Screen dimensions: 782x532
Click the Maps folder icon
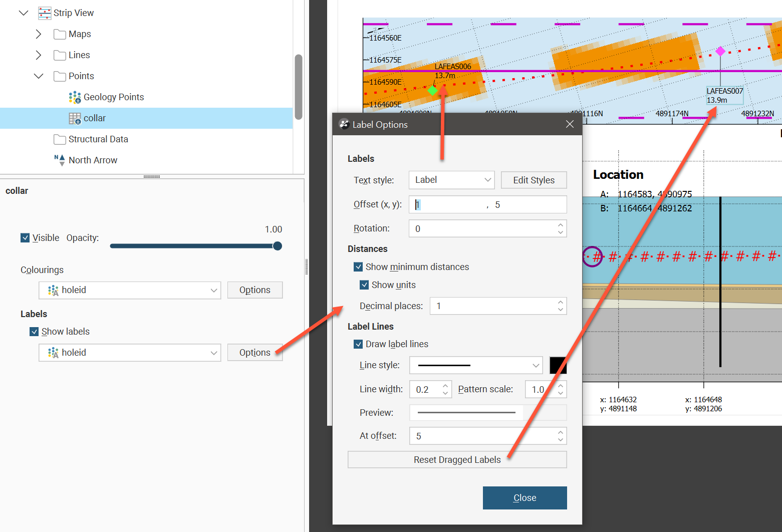pyautogui.click(x=60, y=34)
